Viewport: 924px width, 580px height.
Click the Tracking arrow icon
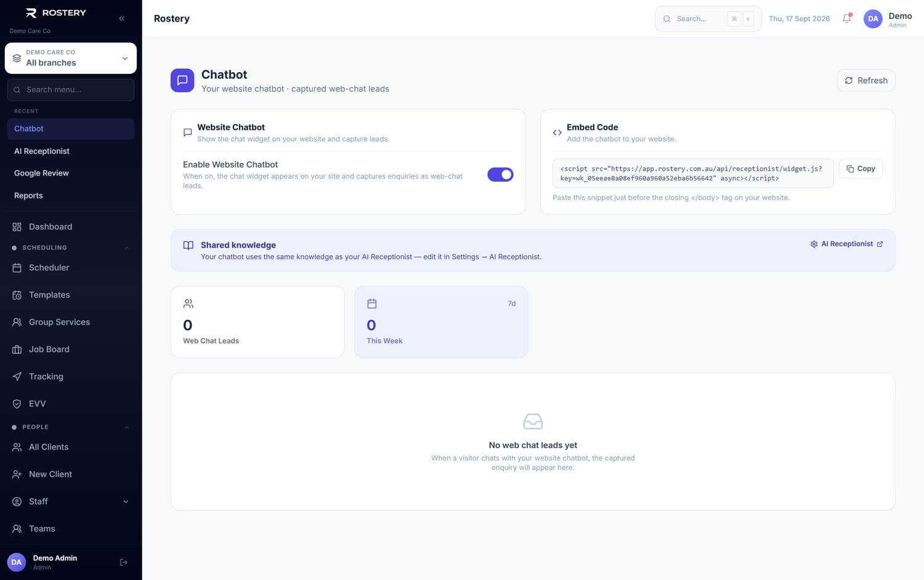click(x=17, y=376)
